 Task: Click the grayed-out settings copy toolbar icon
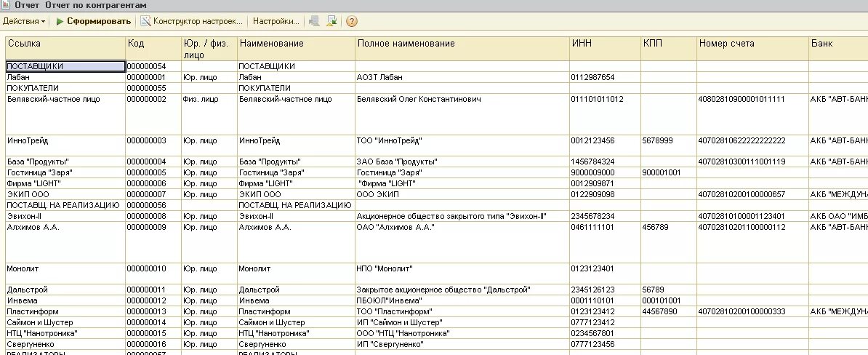pos(314,21)
